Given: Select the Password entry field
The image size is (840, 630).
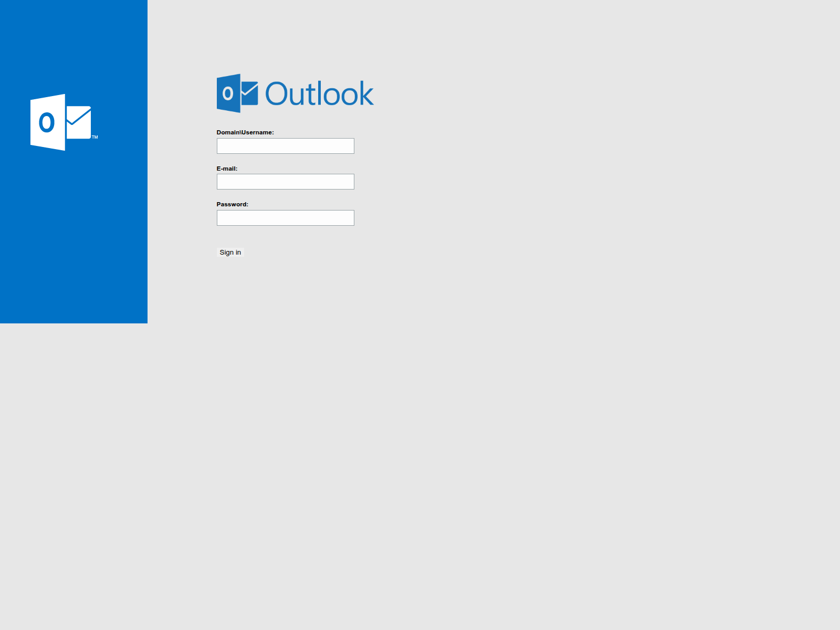Looking at the screenshot, I should point(285,218).
